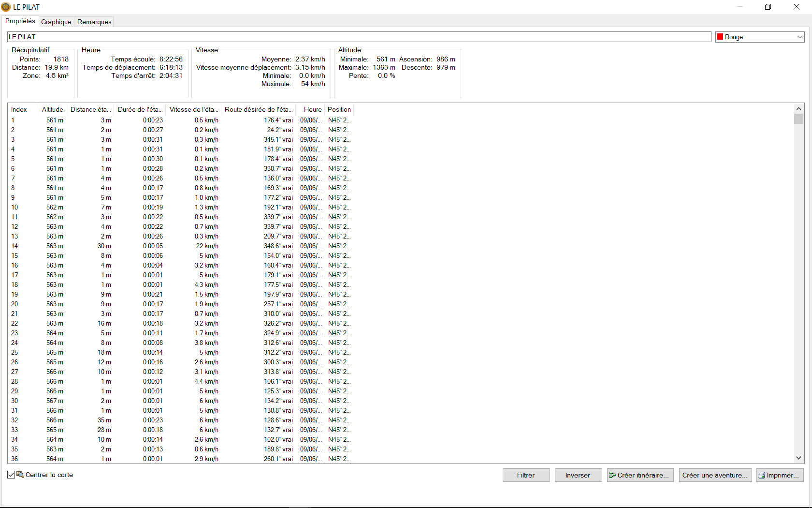Screen dimensions: 812x508
Task: Click the red color swatch in dropdown
Action: [x=720, y=37]
